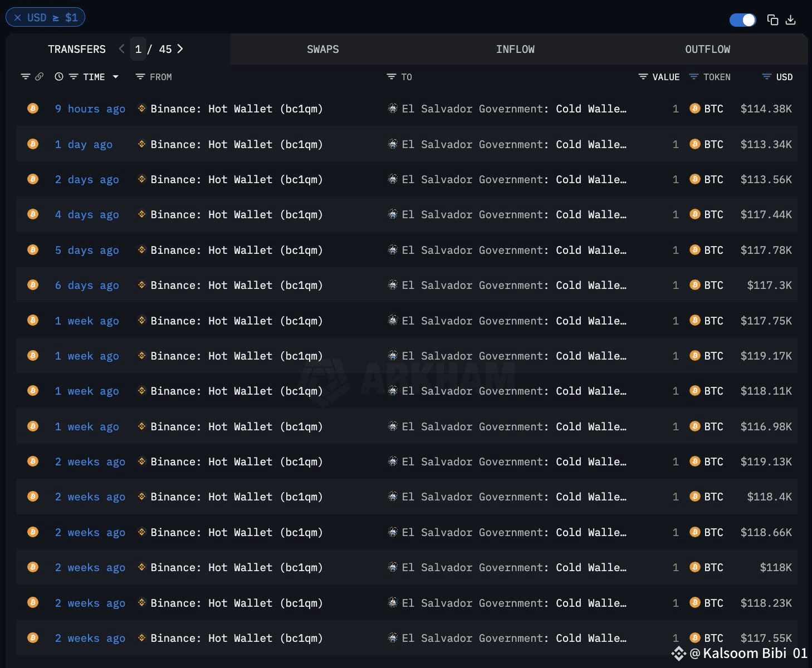Click the $118.11K USD value
Image resolution: width=812 pixels, height=668 pixels.
pyautogui.click(x=766, y=391)
